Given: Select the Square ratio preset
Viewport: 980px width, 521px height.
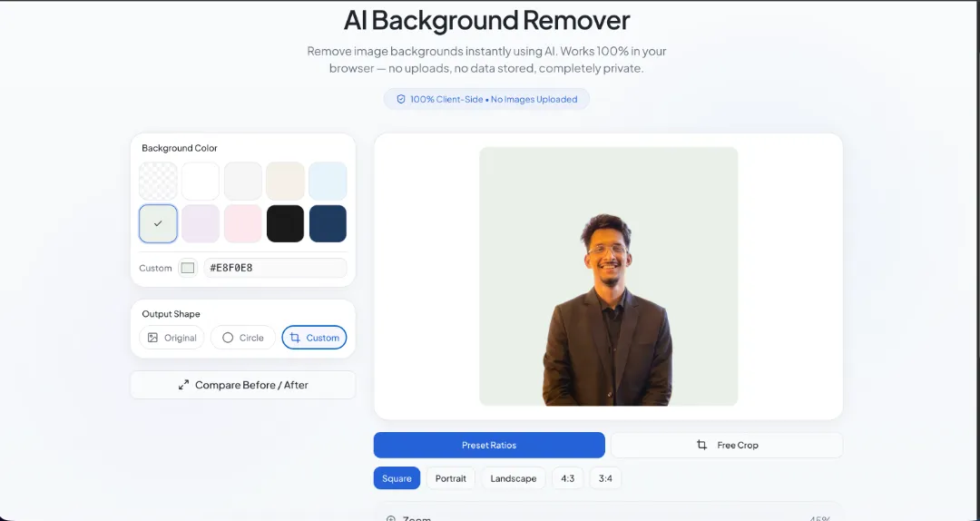Looking at the screenshot, I should pos(397,478).
